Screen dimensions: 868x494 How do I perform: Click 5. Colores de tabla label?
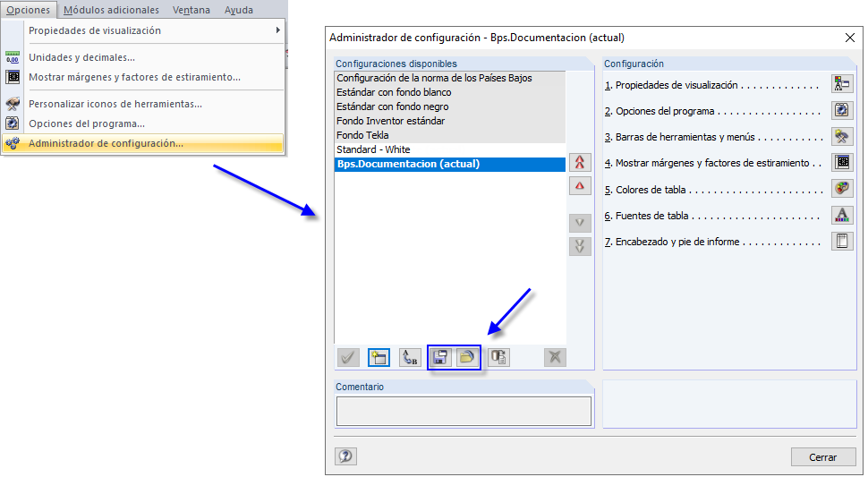click(645, 190)
